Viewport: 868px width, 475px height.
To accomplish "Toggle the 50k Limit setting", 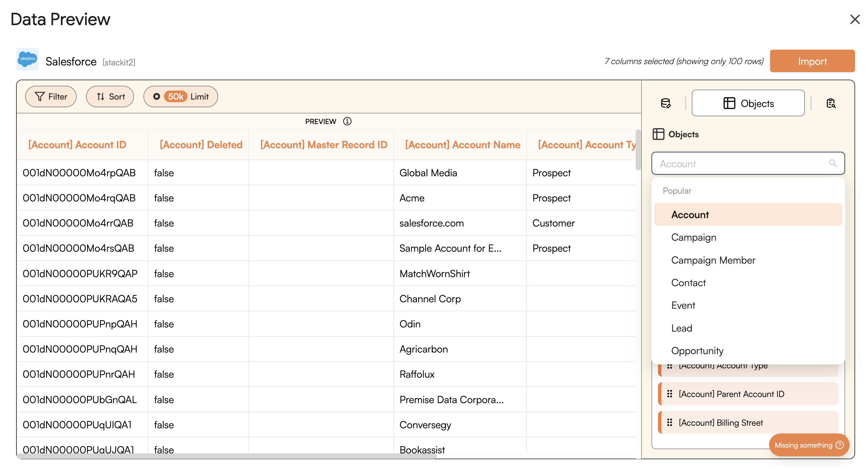I will (181, 96).
